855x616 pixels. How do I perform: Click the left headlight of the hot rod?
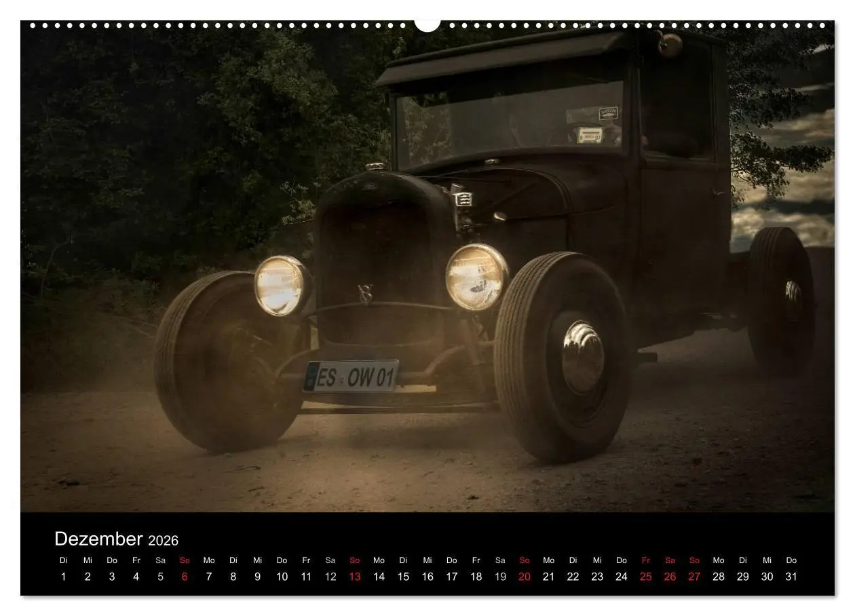tap(278, 285)
